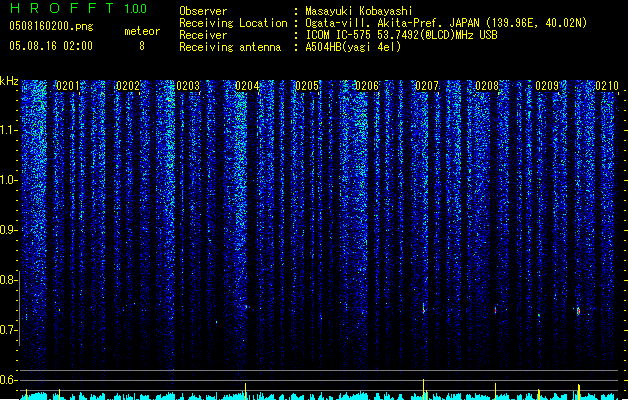
Task: Click the 0203 time marker
Action: point(188,86)
